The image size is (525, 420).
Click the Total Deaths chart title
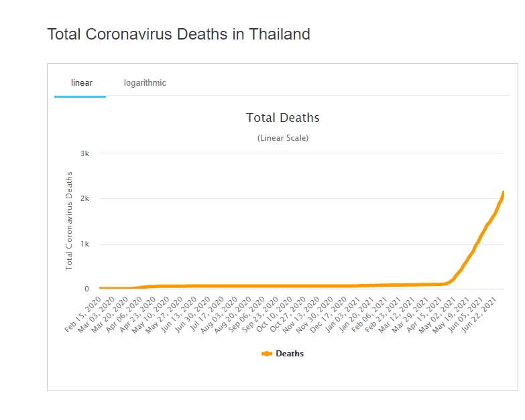point(282,118)
